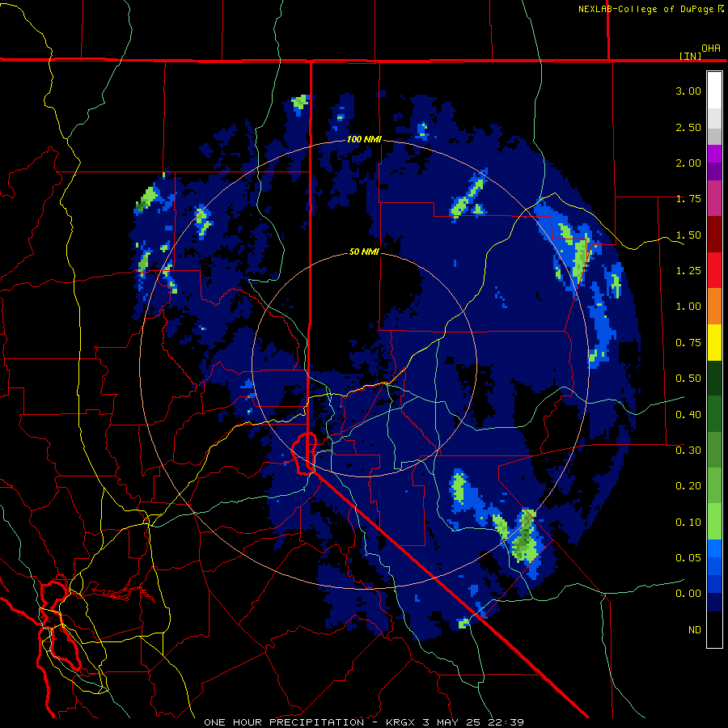Click the 1.00 legend value
Viewport: 728px width, 728px height.
(x=688, y=307)
